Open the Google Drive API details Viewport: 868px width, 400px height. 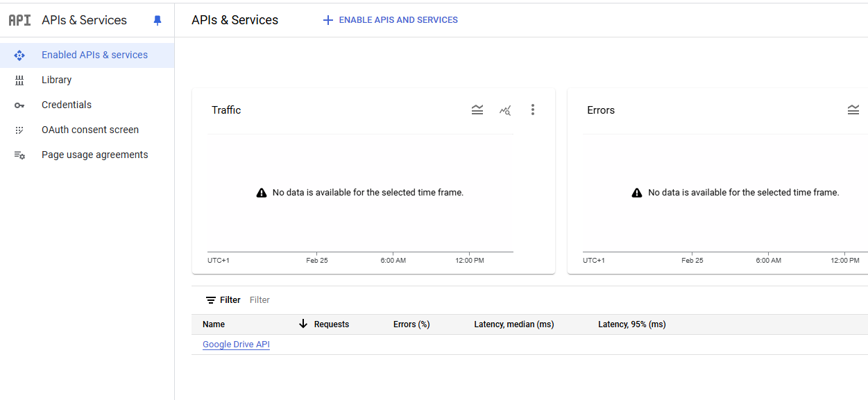[236, 344]
